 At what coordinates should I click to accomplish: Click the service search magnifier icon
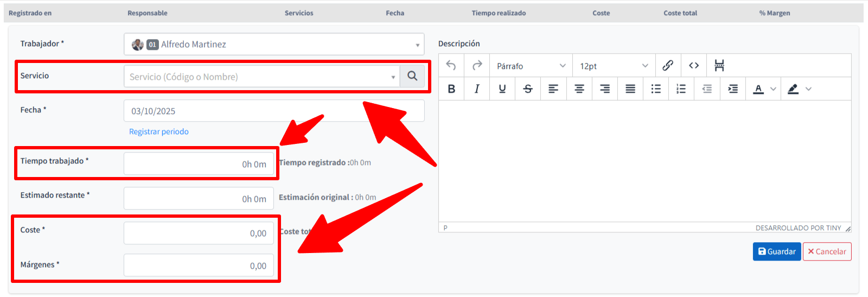click(x=412, y=77)
